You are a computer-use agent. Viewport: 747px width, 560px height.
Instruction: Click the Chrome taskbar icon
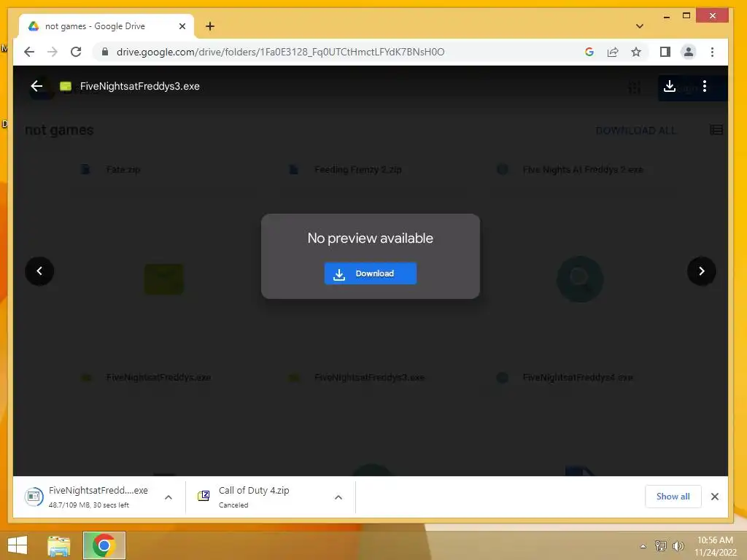104,545
